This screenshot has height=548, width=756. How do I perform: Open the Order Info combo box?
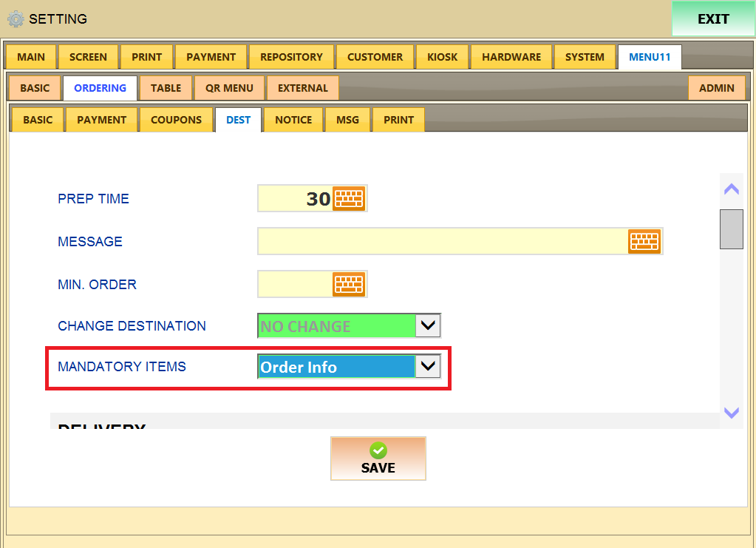349,367
